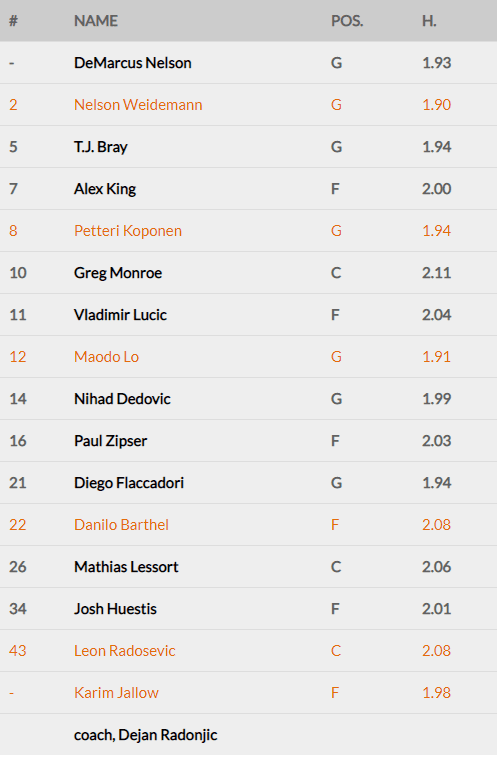The image size is (497, 757).
Task: Select Alex King in roster
Action: [105, 189]
